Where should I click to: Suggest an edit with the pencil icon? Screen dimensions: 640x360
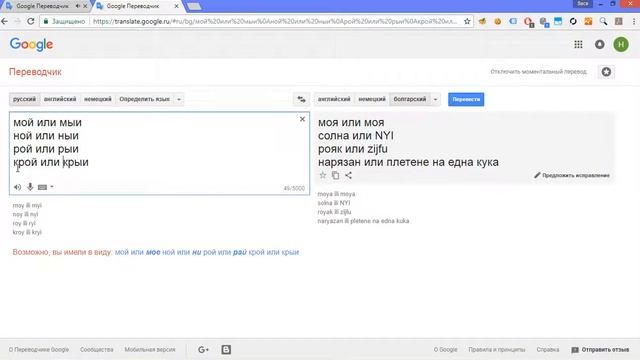[571, 175]
